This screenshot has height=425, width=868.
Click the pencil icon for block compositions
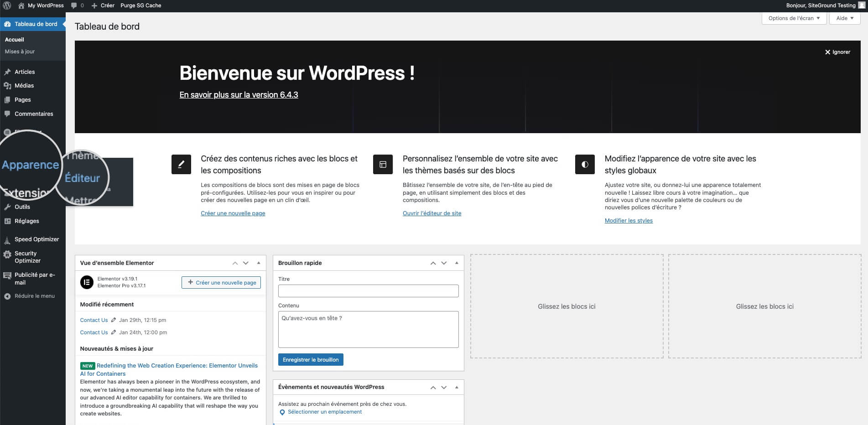click(x=181, y=164)
